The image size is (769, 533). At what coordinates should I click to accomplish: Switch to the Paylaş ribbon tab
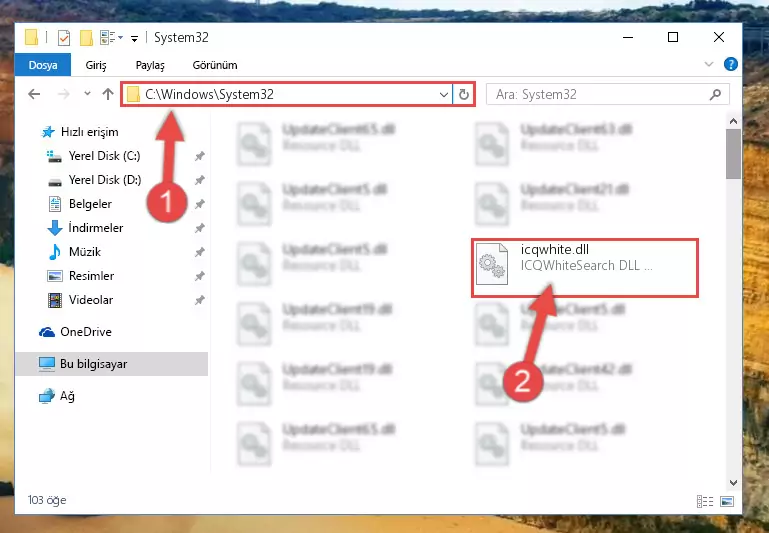(x=150, y=65)
